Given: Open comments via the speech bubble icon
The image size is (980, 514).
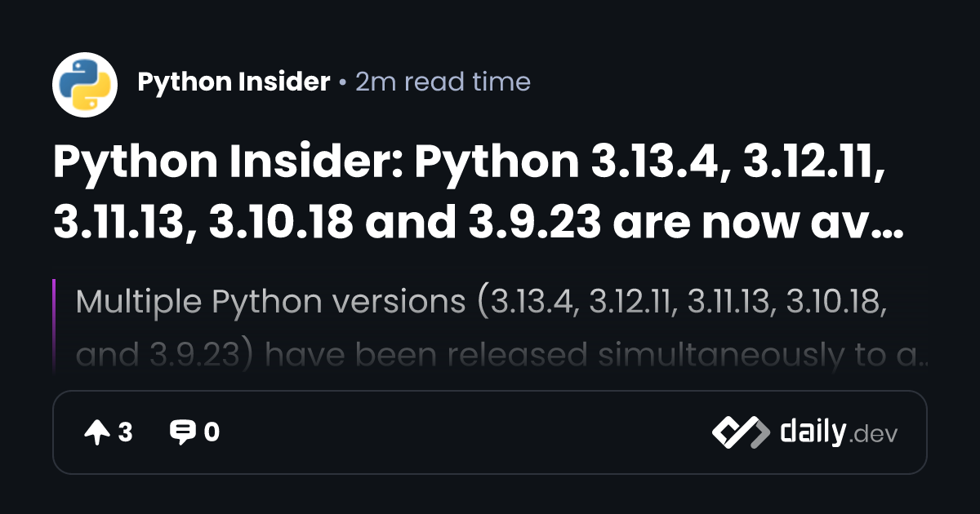Looking at the screenshot, I should pos(181,432).
